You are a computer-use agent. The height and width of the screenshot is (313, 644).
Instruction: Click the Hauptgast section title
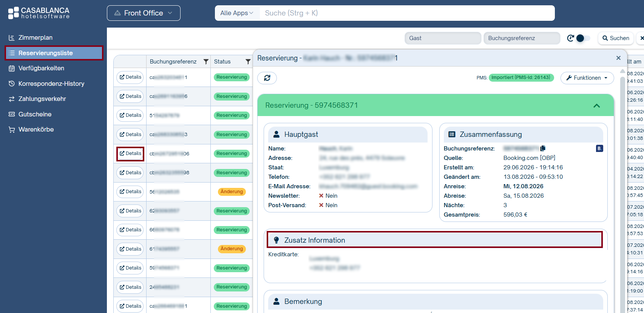coord(301,135)
